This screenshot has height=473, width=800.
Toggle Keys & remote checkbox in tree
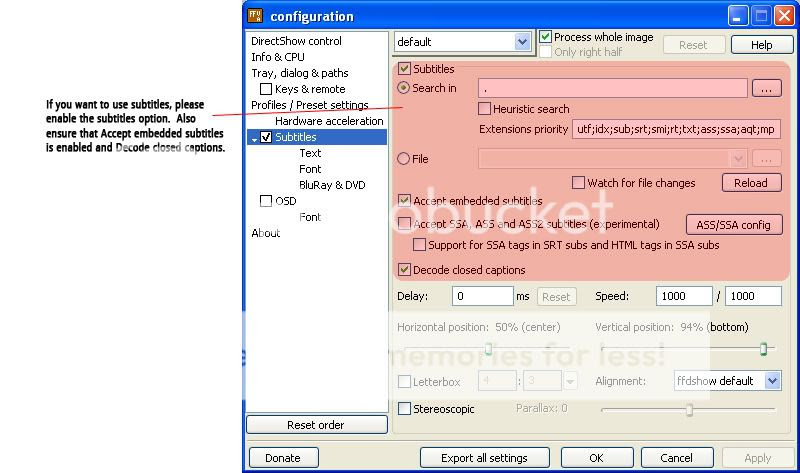pyautogui.click(x=266, y=89)
